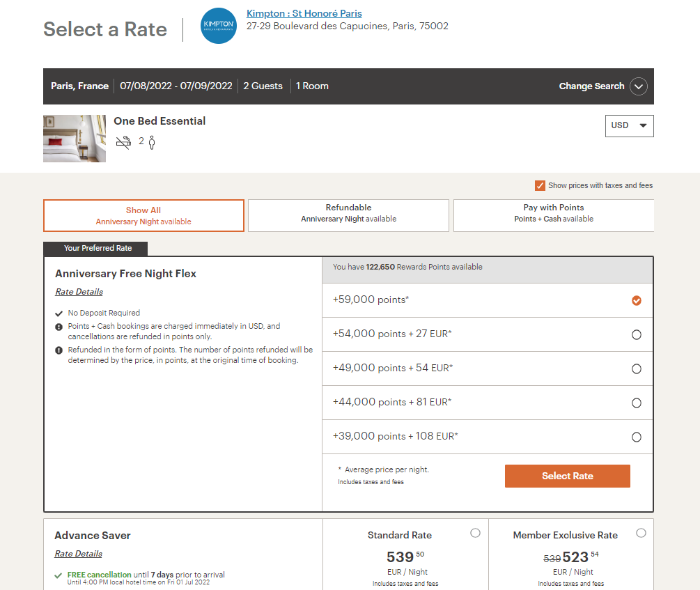
Task: Click the Kimpton round logo icon
Action: (x=219, y=26)
